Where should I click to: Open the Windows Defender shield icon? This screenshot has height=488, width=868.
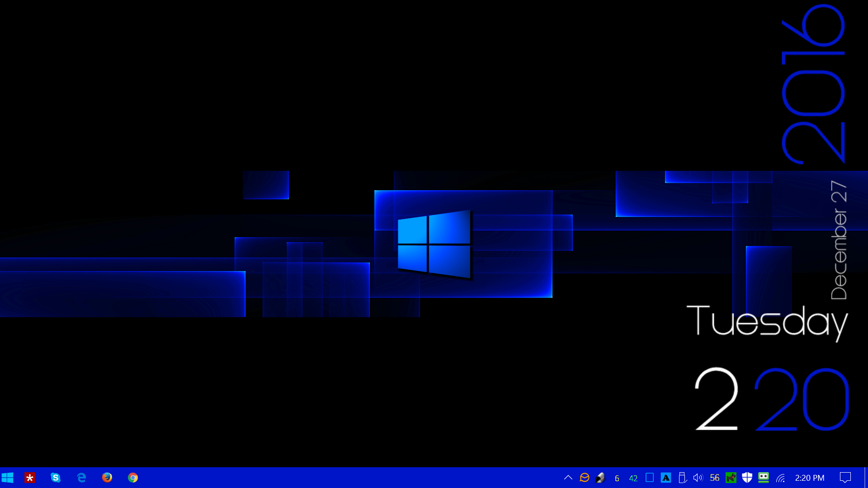(747, 478)
